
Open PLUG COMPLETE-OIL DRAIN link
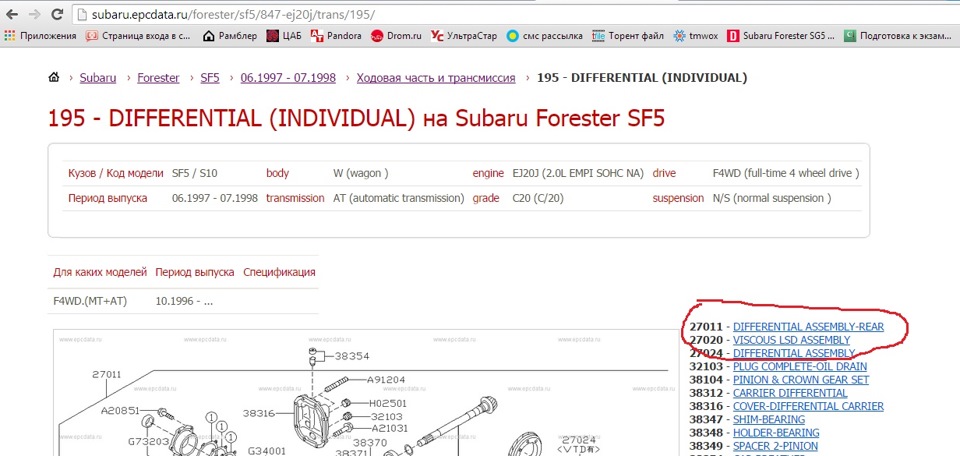(800, 367)
